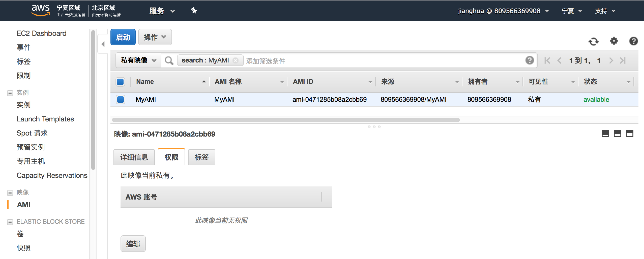Open AMI ID column sort arrow
644x259 pixels.
coord(370,82)
